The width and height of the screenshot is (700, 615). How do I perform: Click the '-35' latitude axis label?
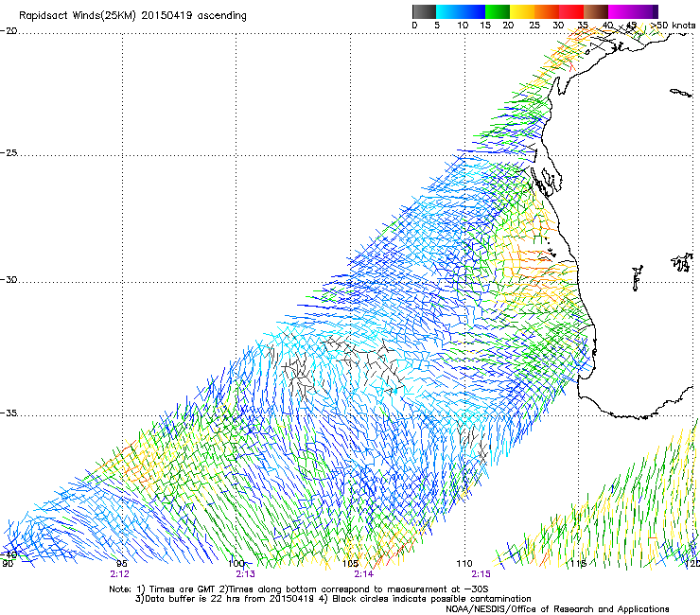pos(9,413)
